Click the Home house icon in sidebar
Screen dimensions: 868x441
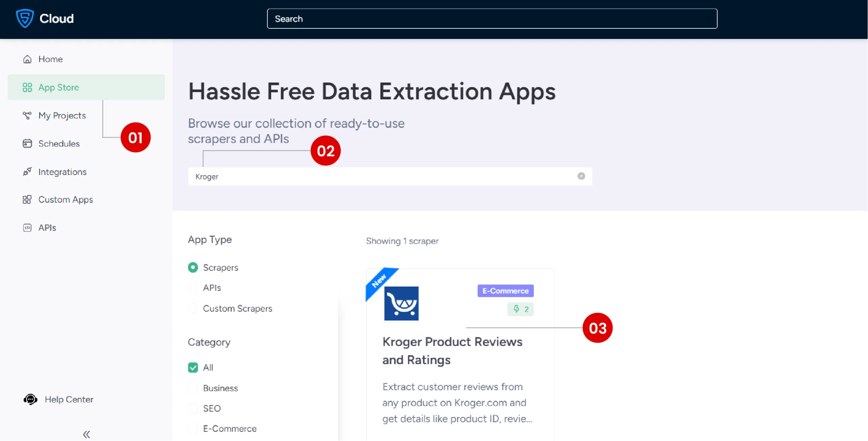[27, 59]
